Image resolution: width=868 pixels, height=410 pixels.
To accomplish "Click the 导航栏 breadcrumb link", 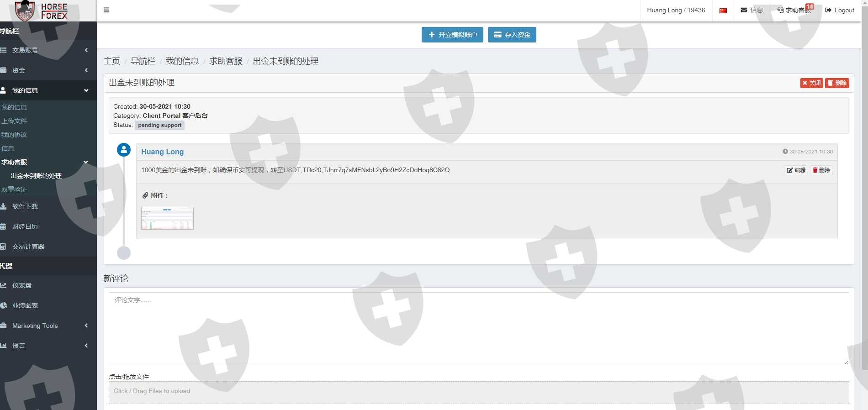I will [143, 61].
